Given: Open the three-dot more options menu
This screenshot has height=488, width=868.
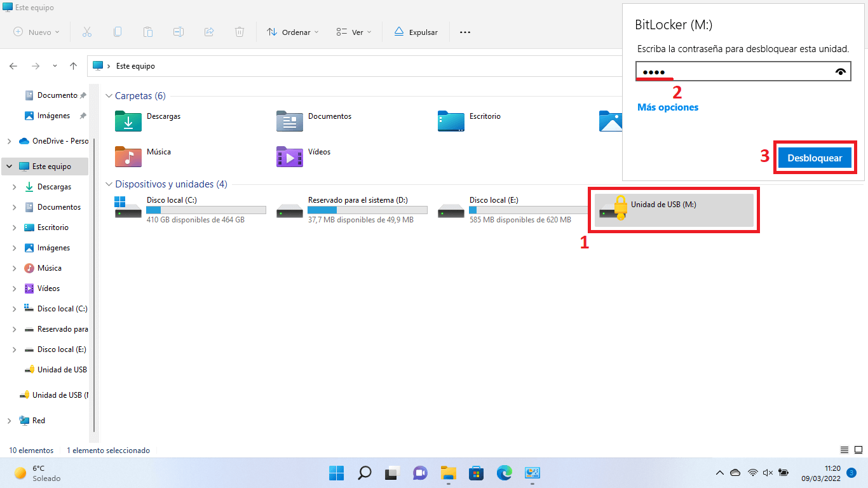Looking at the screenshot, I should 465,32.
